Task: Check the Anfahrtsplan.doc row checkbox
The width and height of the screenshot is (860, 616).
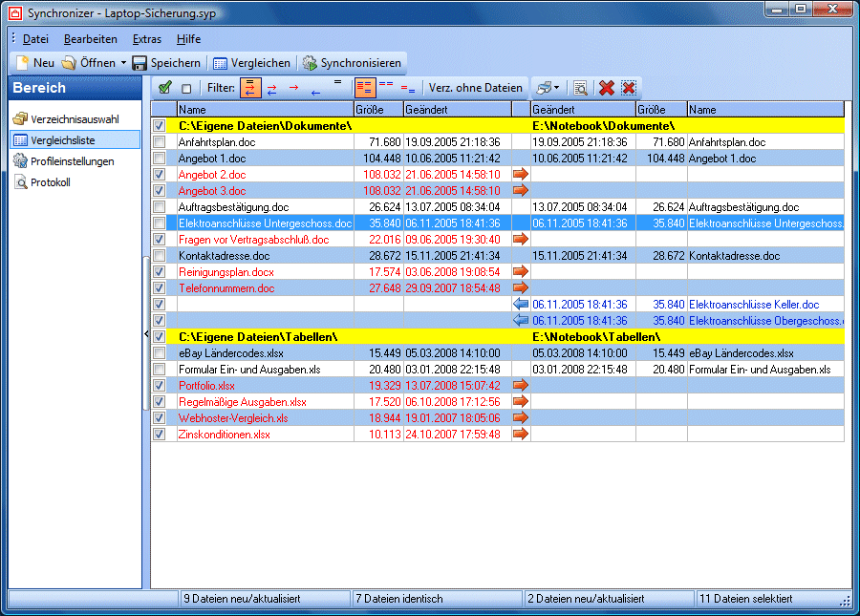Action: (159, 142)
